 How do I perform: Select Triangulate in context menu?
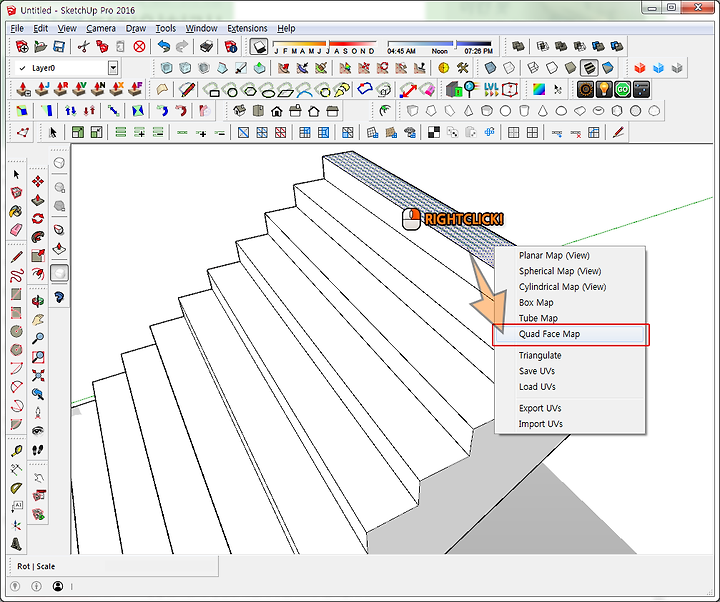570,355
